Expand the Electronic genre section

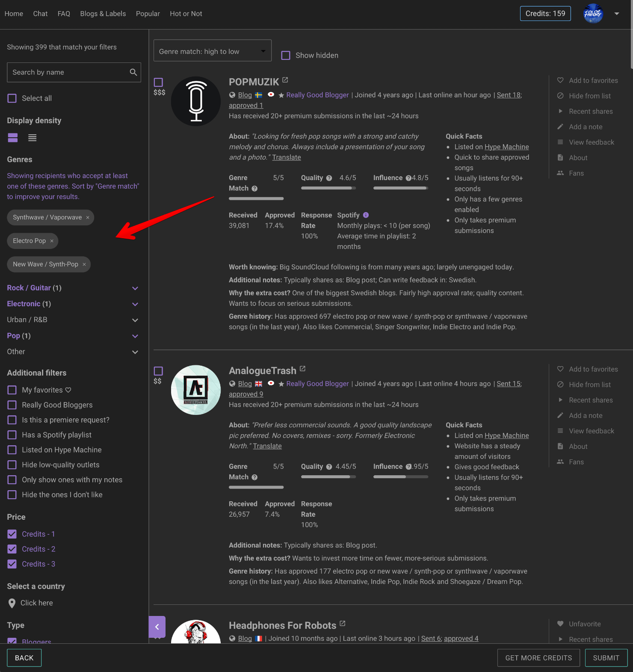(x=135, y=304)
